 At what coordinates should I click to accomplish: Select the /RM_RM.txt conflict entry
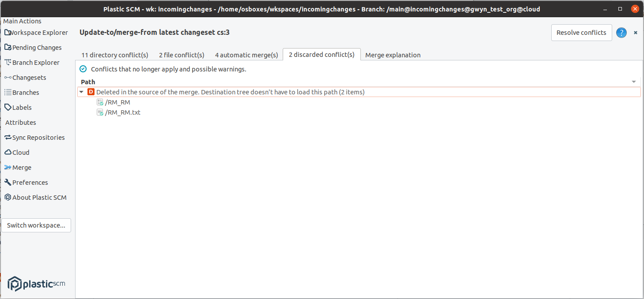point(122,112)
